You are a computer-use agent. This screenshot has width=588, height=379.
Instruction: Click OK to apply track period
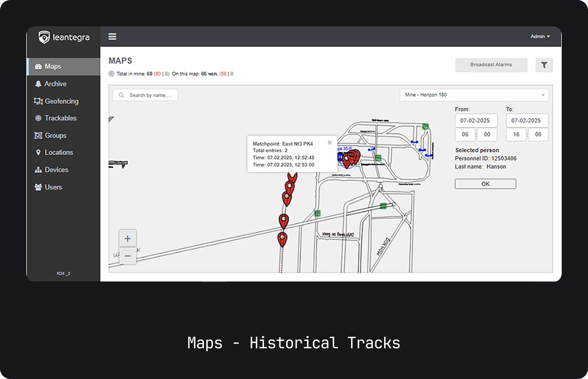click(485, 184)
